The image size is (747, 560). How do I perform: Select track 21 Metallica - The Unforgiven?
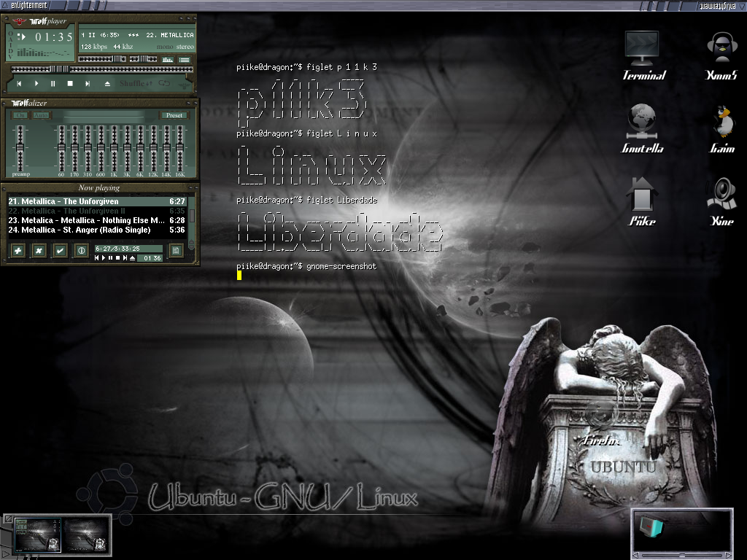(x=97, y=201)
